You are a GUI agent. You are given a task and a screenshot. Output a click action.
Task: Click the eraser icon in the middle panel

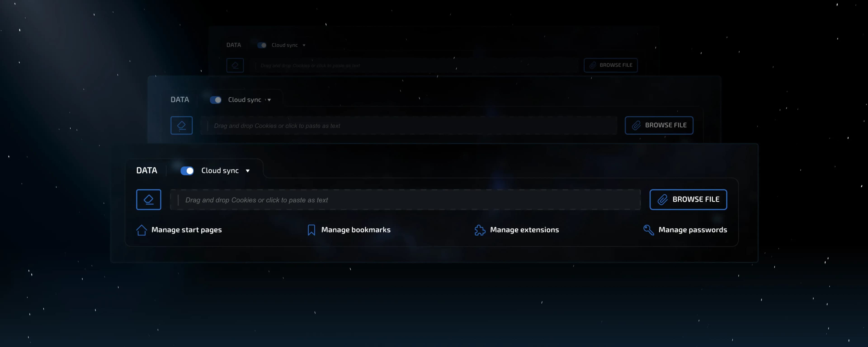pyautogui.click(x=181, y=125)
